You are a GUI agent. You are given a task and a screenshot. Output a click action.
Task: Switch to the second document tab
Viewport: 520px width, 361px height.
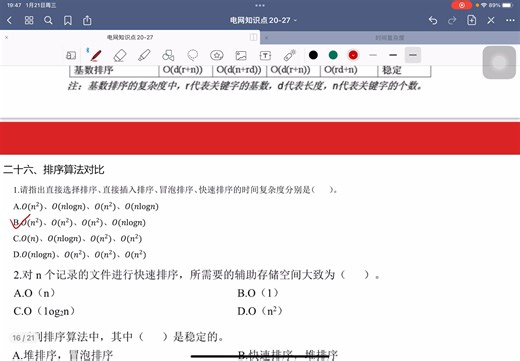point(389,38)
